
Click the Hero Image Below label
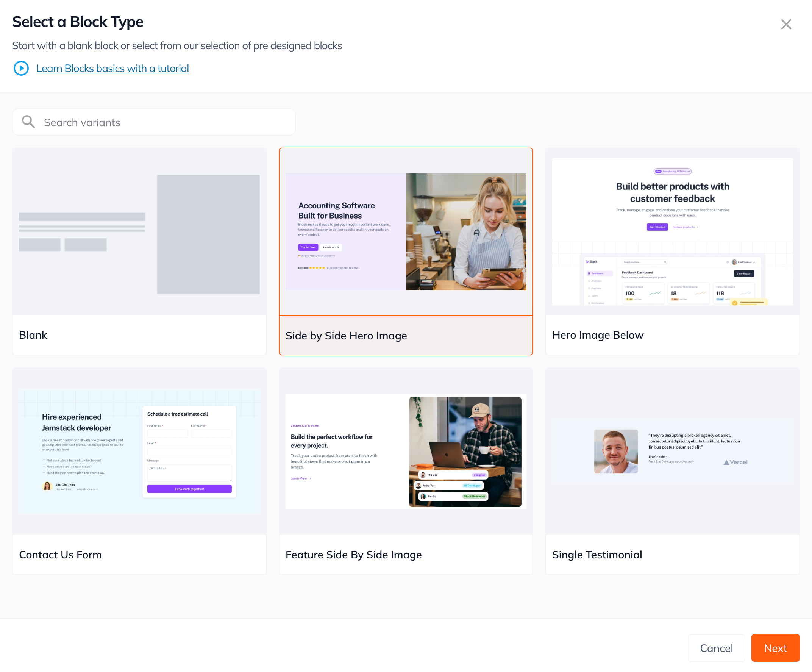(x=597, y=335)
